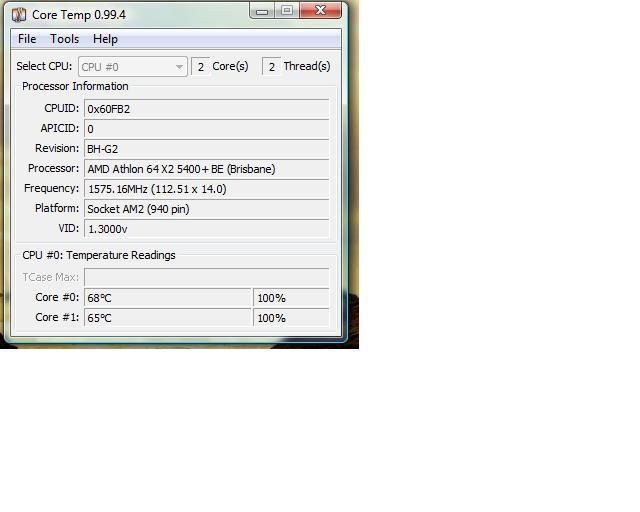Click the Select CPU label

44,66
